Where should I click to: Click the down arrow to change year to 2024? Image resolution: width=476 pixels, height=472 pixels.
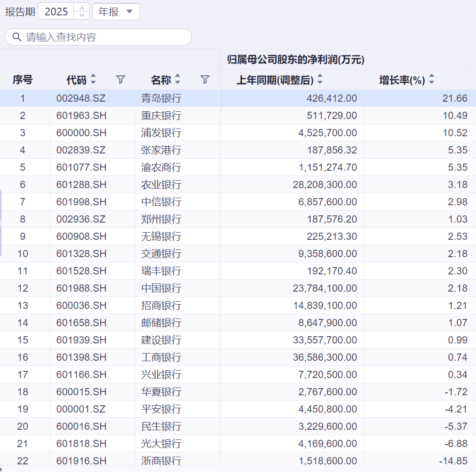[x=81, y=15]
